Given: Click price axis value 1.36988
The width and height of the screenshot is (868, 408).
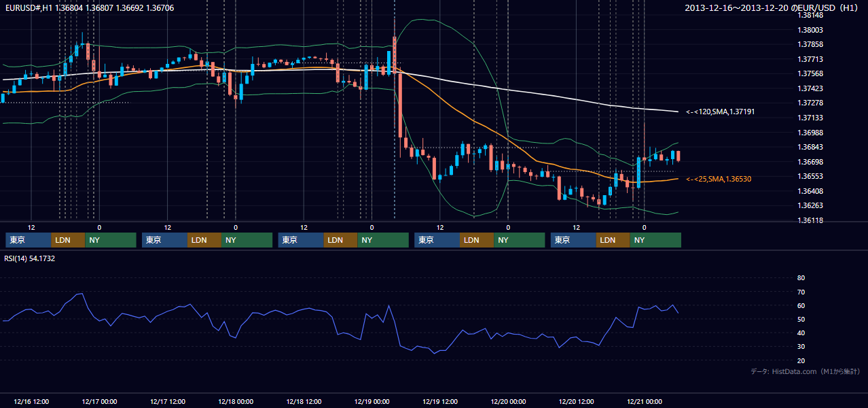Looking at the screenshot, I should tap(810, 133).
